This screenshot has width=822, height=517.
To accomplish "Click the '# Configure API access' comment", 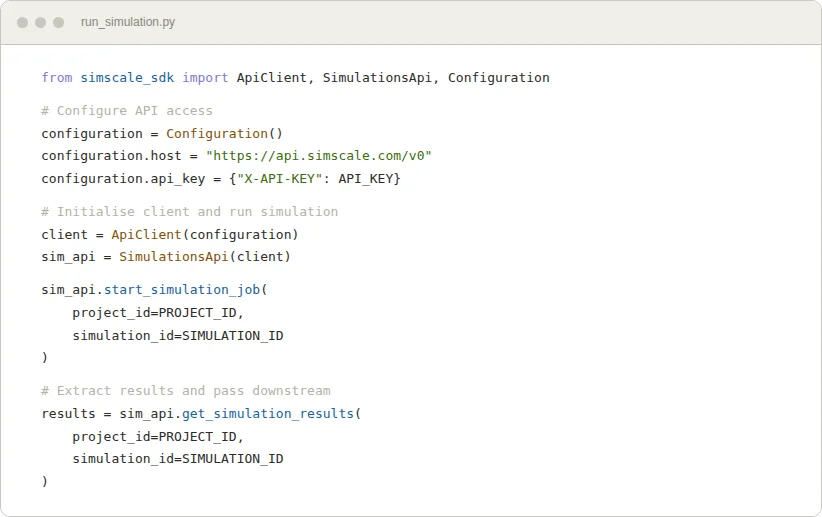I will [127, 111].
